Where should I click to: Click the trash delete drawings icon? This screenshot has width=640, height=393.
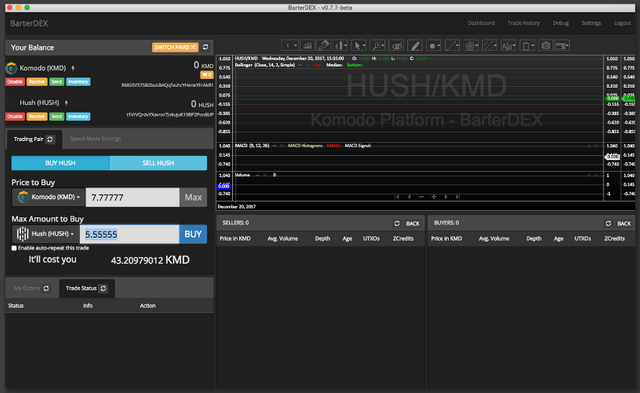tap(527, 46)
